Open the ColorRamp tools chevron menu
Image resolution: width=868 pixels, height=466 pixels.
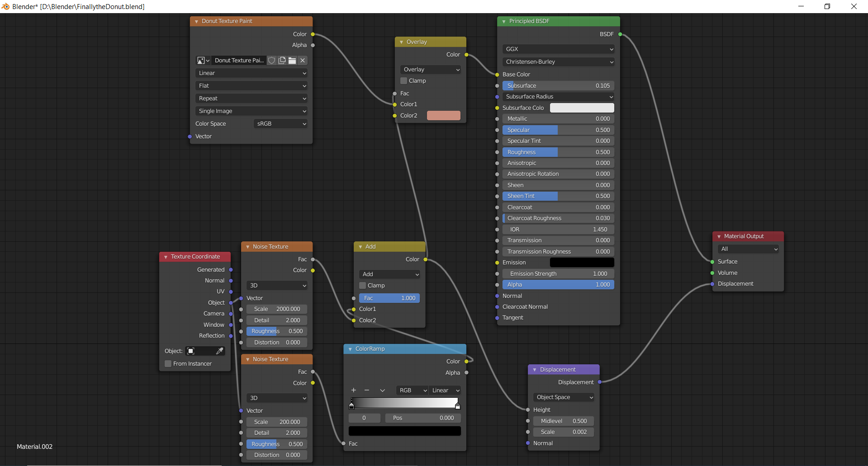pyautogui.click(x=382, y=391)
